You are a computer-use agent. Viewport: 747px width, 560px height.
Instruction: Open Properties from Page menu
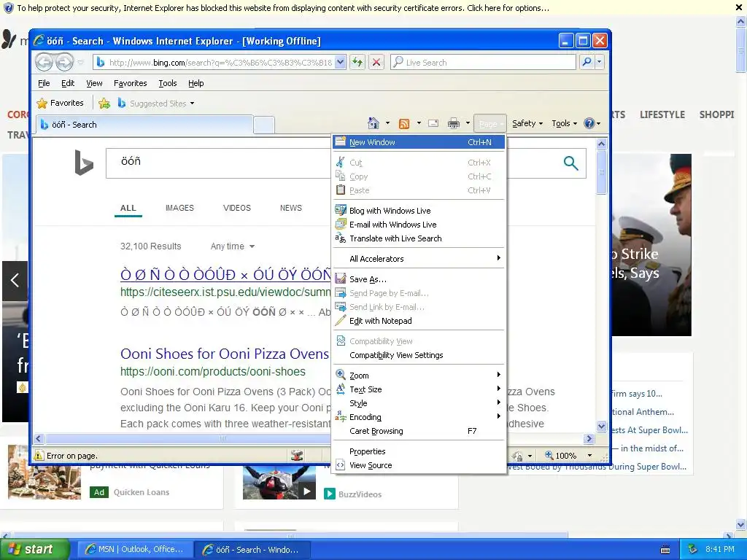click(x=419, y=451)
